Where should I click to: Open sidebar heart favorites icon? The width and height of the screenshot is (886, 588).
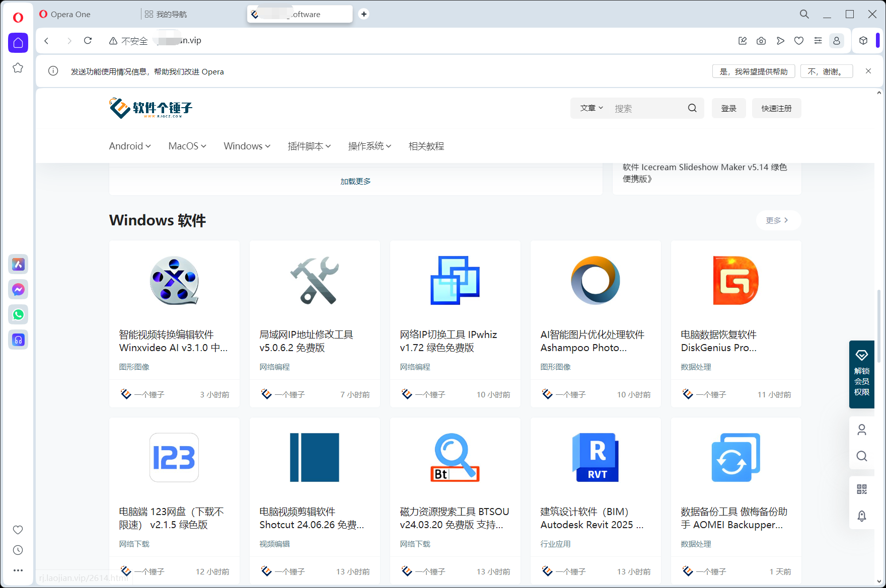coord(18,530)
